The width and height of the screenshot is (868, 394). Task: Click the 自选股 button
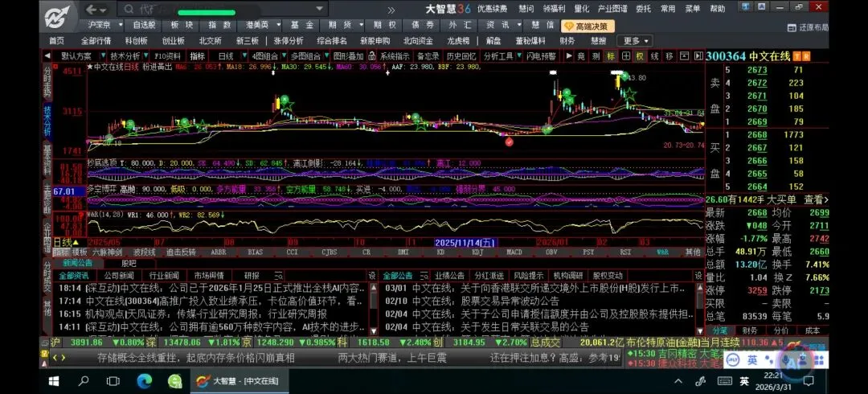pos(143,25)
